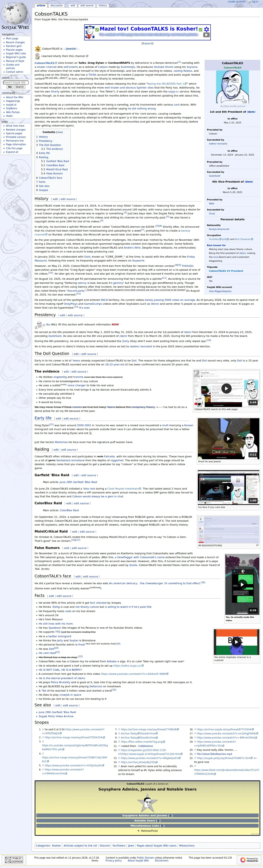Expand the 'Miscellaneous Lists' navbox row
Viewport: 263px width, 868px height.
(162, 826)
